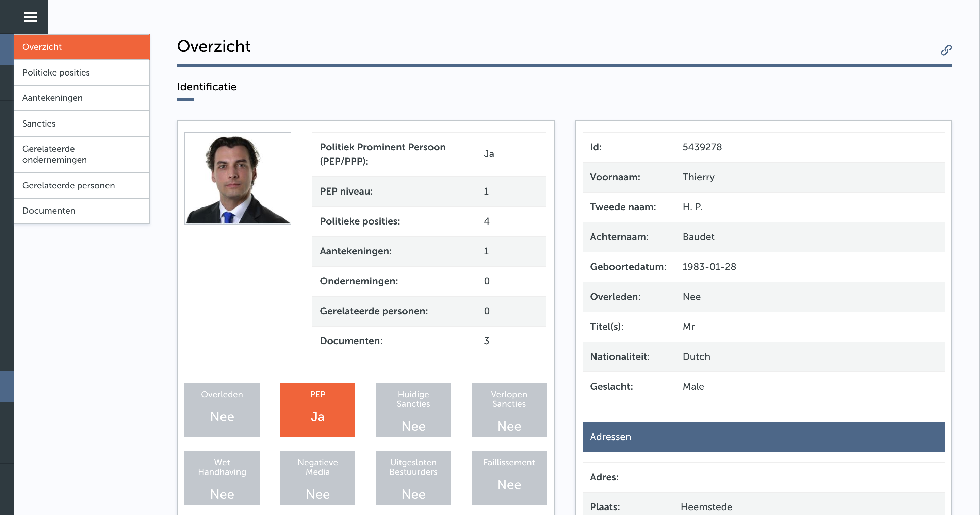
Task: Click the Tweede naam value H. P.
Action: point(692,207)
